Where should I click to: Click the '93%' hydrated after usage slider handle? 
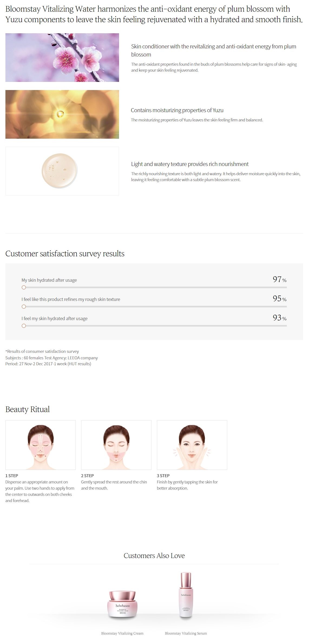24,326
